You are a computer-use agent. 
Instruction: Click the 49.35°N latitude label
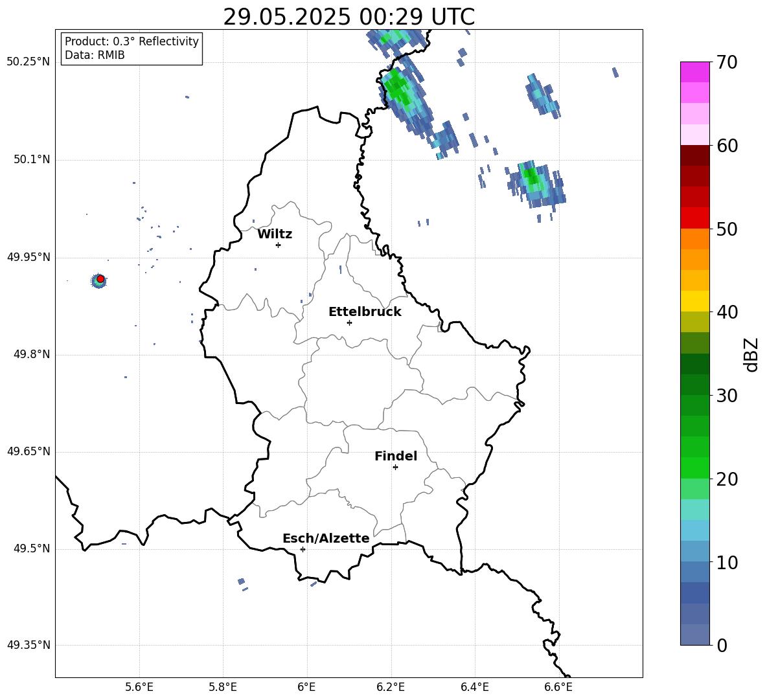[29, 645]
